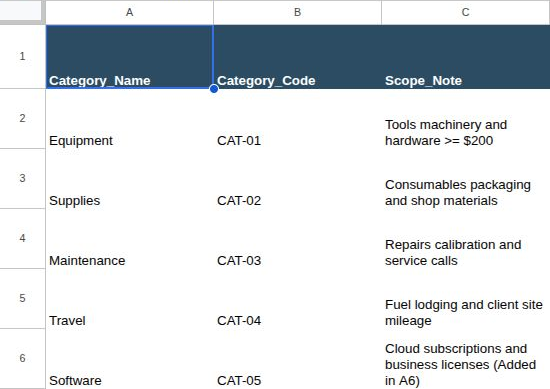Select row 3 header
Screen dimensions: 550x389
22,179
